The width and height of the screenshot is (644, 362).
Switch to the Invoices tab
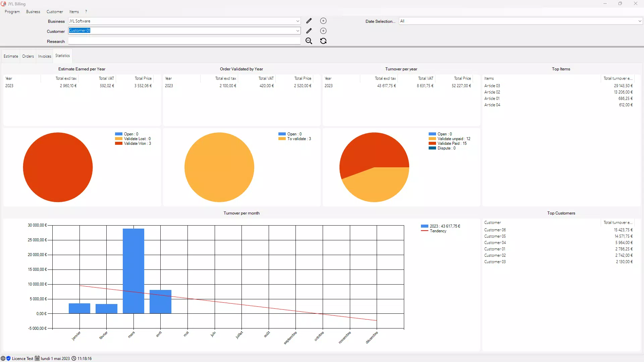(45, 56)
